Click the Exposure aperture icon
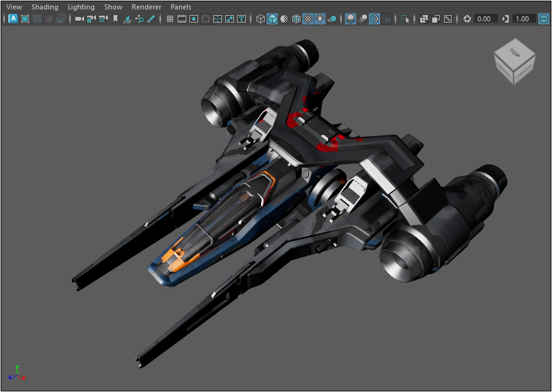Image resolution: width=552 pixels, height=392 pixels. click(467, 19)
